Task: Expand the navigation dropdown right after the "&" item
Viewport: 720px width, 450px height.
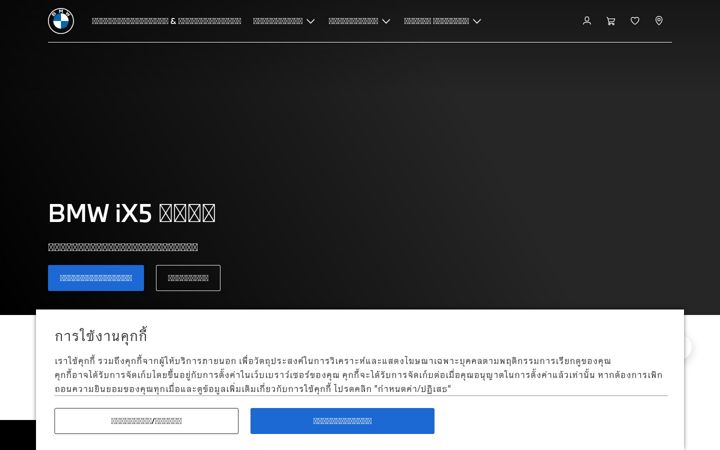Action: tap(283, 21)
